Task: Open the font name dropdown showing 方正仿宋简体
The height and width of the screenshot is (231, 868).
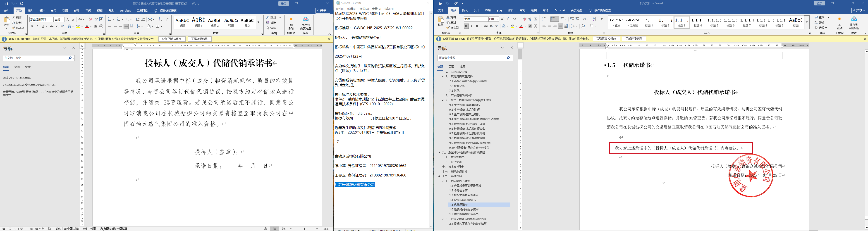Action: point(52,19)
